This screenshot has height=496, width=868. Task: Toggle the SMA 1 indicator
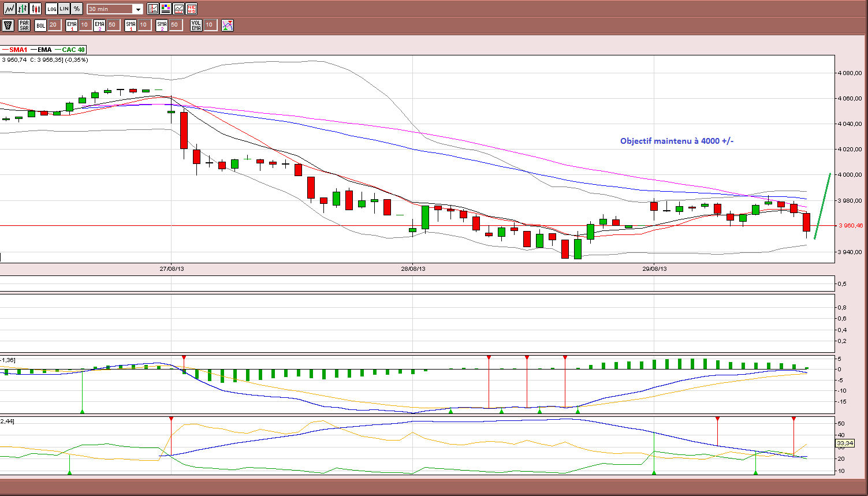click(131, 25)
